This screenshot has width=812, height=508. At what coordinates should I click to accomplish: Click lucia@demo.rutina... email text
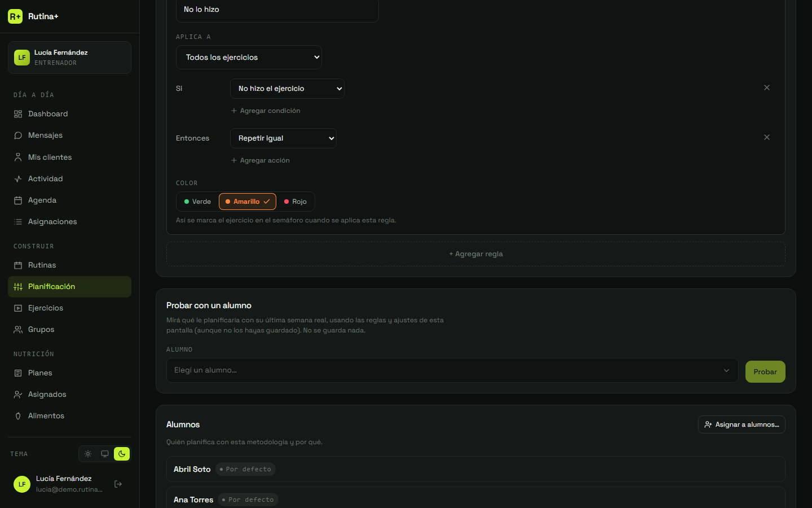coord(69,489)
